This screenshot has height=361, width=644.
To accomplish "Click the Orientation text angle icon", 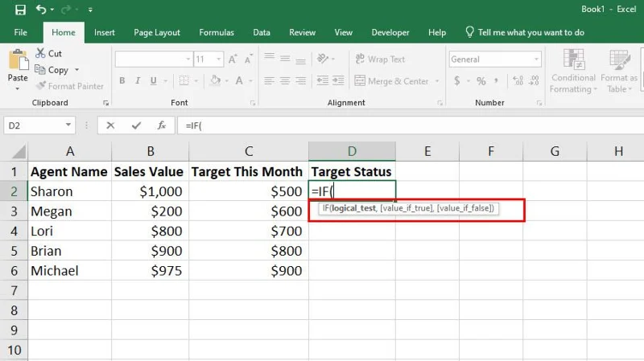I will tap(323, 59).
